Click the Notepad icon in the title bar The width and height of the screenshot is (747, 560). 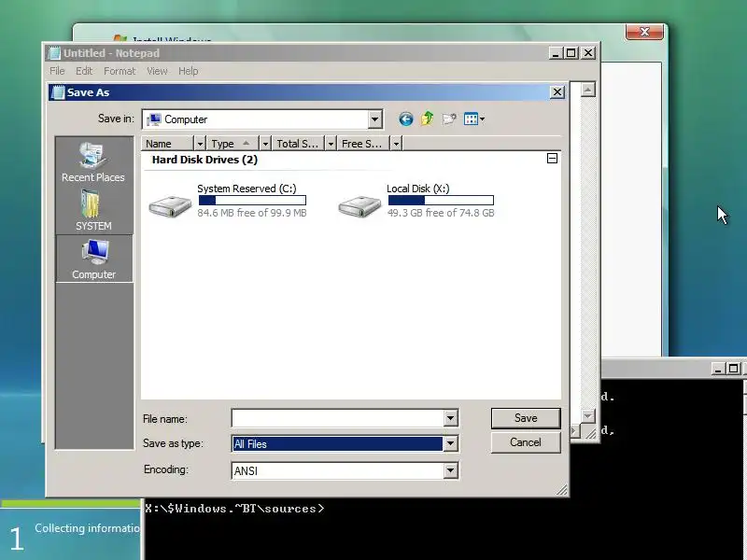pyautogui.click(x=54, y=53)
